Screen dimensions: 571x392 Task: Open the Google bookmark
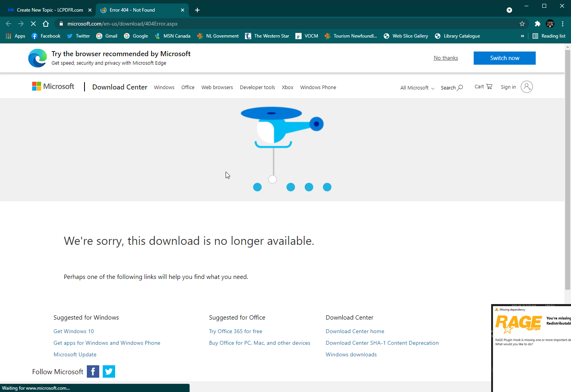(x=136, y=36)
